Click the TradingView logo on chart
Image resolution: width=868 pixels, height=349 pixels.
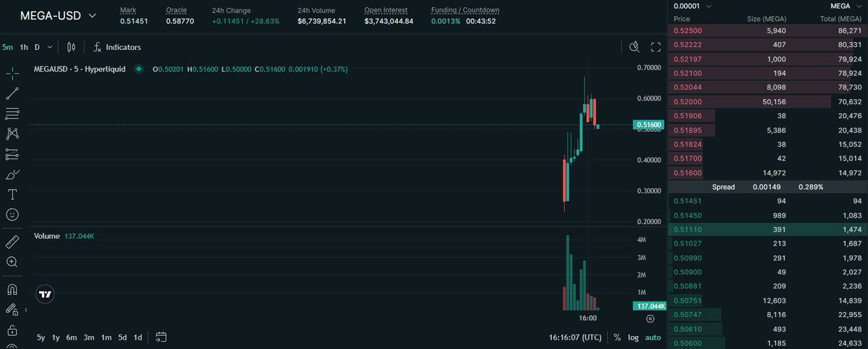click(45, 294)
